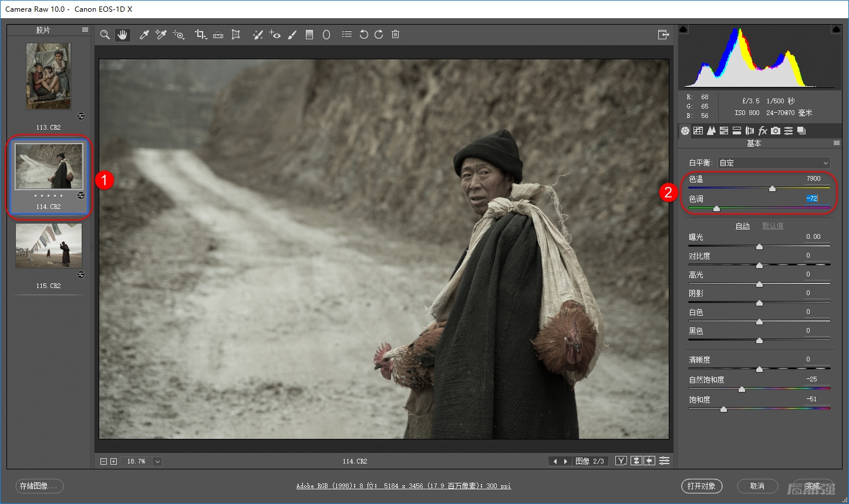Switch to the fx Effects panel tab
The image size is (849, 504).
coord(763,131)
